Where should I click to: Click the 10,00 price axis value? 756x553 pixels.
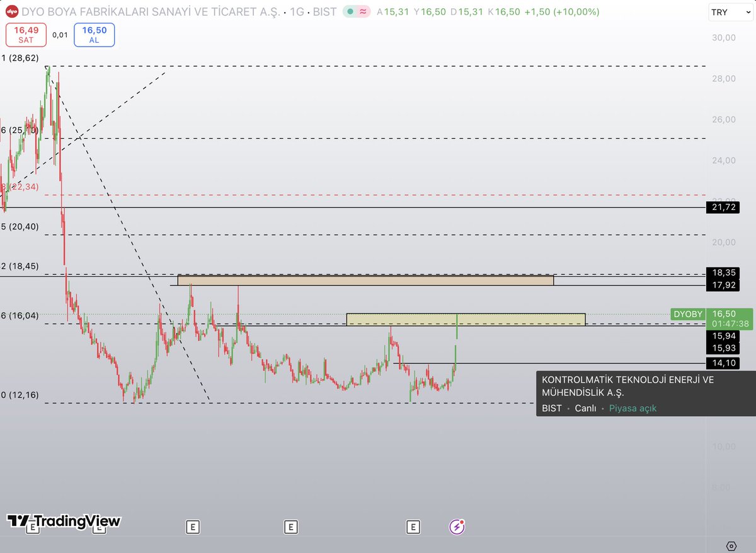tap(724, 446)
